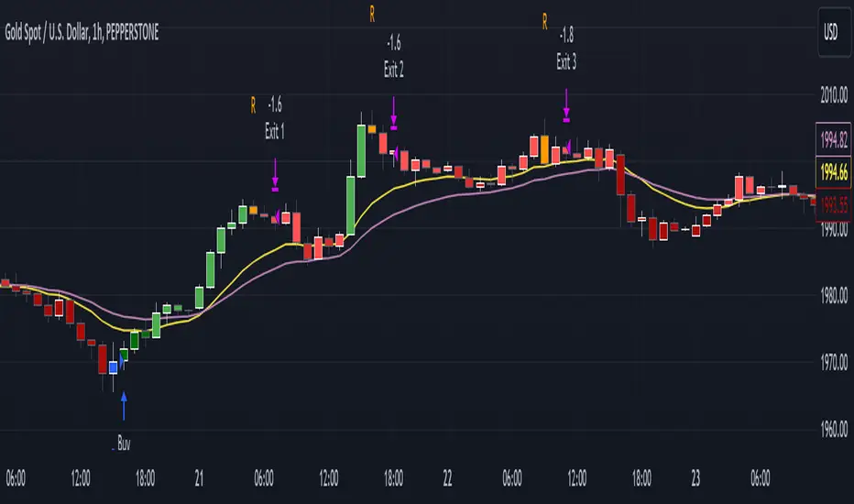Click the 1970.00 price axis label
Image resolution: width=854 pixels, height=504 pixels.
(x=834, y=362)
